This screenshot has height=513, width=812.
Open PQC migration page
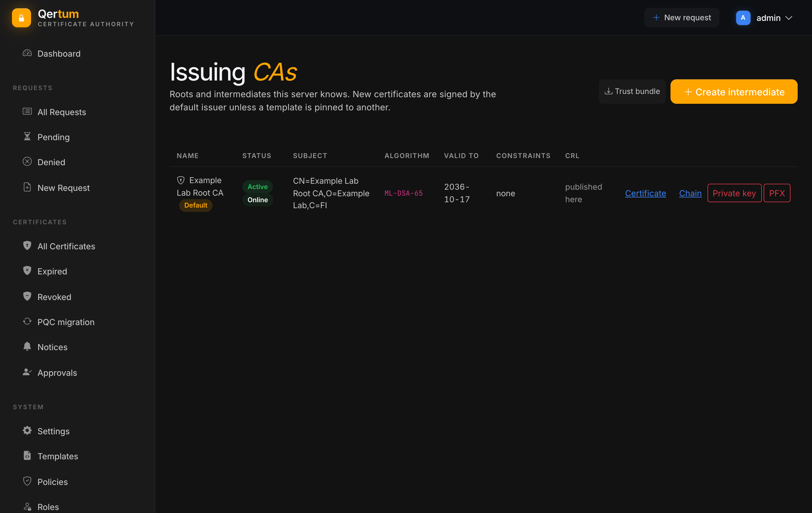(78, 322)
